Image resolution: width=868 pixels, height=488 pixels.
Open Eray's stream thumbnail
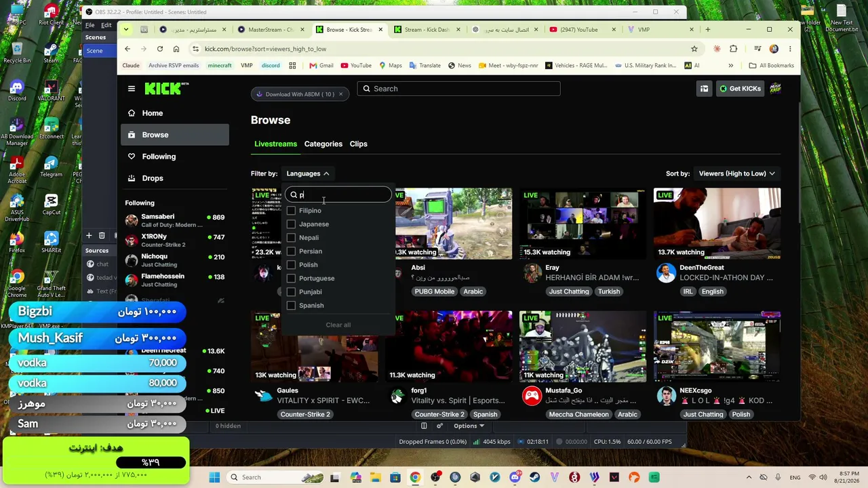tap(583, 224)
